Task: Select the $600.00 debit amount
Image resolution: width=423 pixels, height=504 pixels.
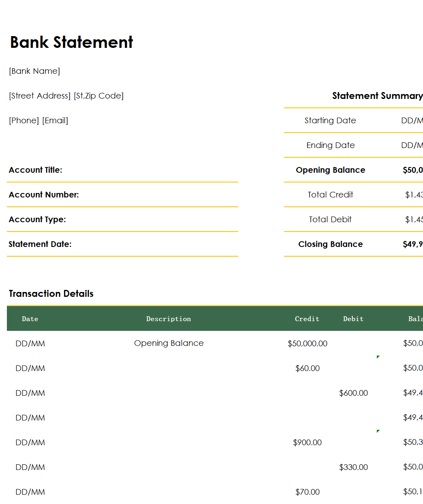Action: pos(354,393)
